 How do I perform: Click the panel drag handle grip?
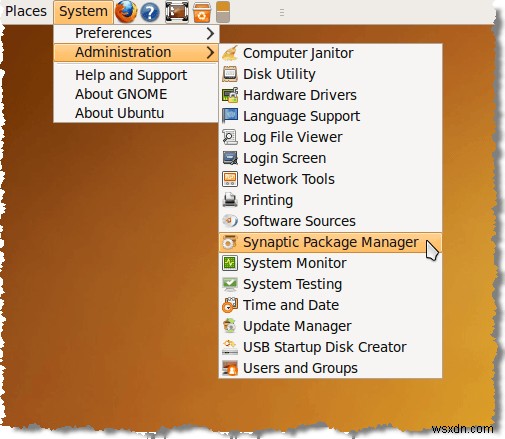point(282,13)
